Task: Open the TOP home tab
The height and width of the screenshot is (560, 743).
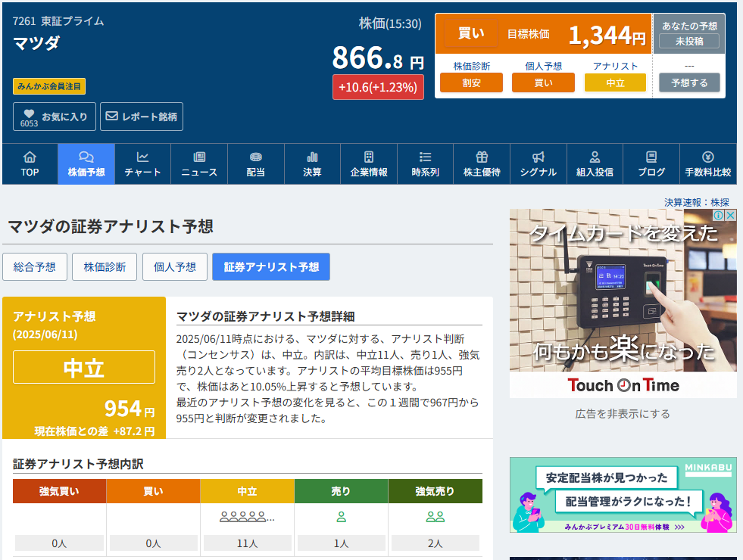Action: pos(30,163)
